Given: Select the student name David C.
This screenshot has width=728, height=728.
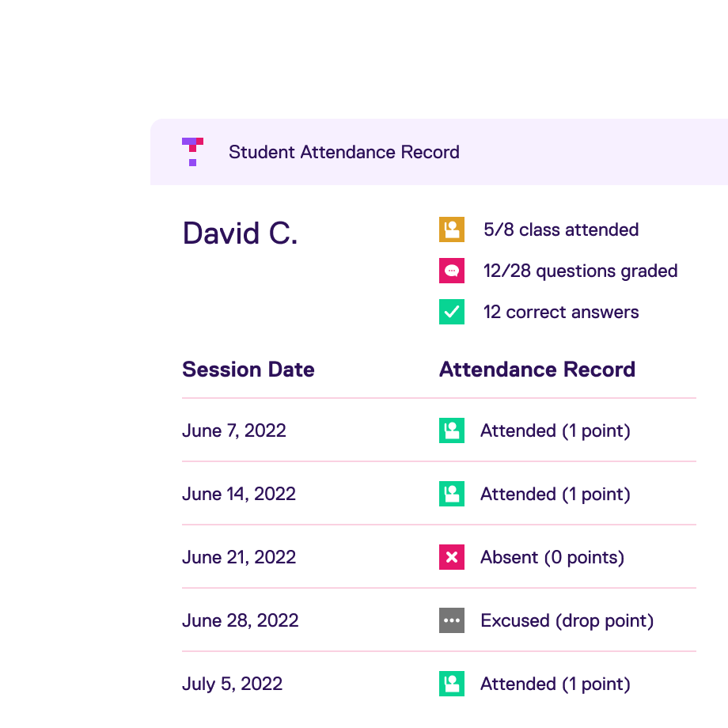Looking at the screenshot, I should (239, 233).
